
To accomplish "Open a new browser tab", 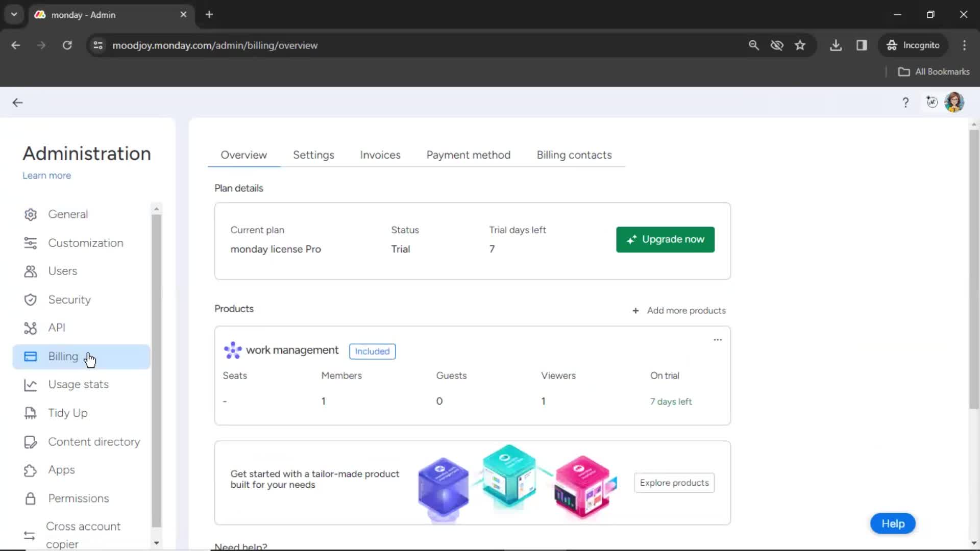I will pyautogui.click(x=209, y=15).
